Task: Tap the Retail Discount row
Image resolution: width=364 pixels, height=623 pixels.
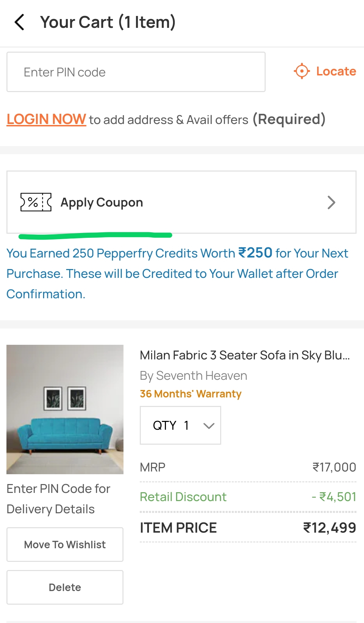Action: tap(248, 497)
